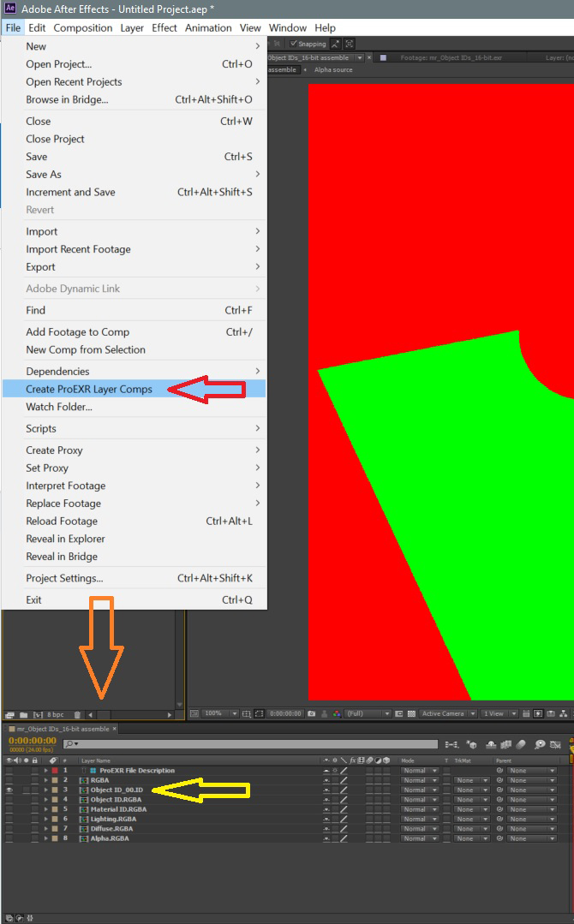Click the Frame Blending enable icon in the timeline
574x924 pixels.
(505, 745)
